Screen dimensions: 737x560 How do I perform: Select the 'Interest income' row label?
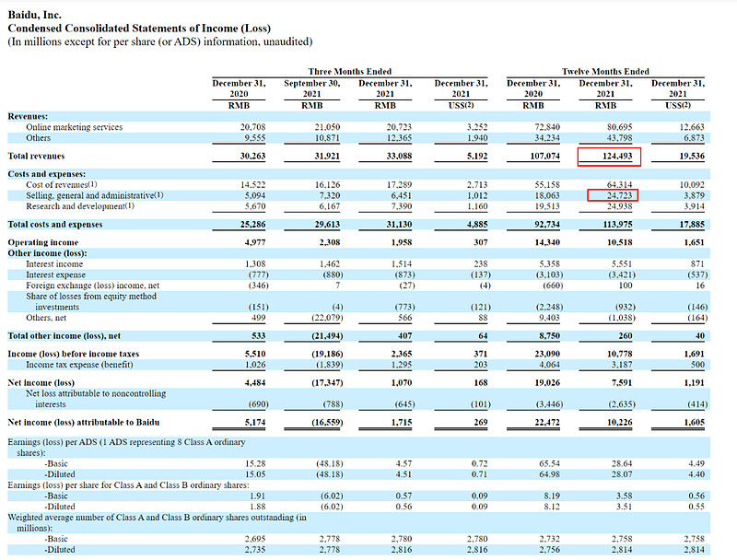coord(54,264)
